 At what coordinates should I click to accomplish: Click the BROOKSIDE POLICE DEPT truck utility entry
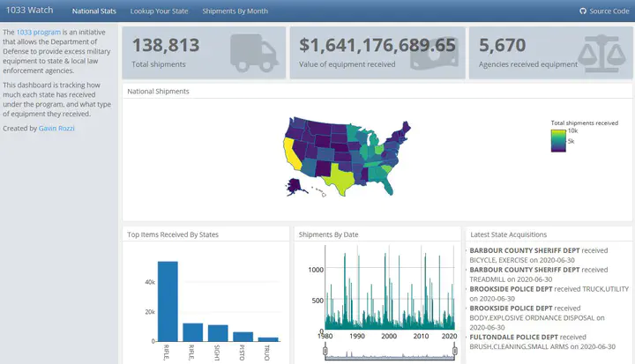tap(549, 293)
